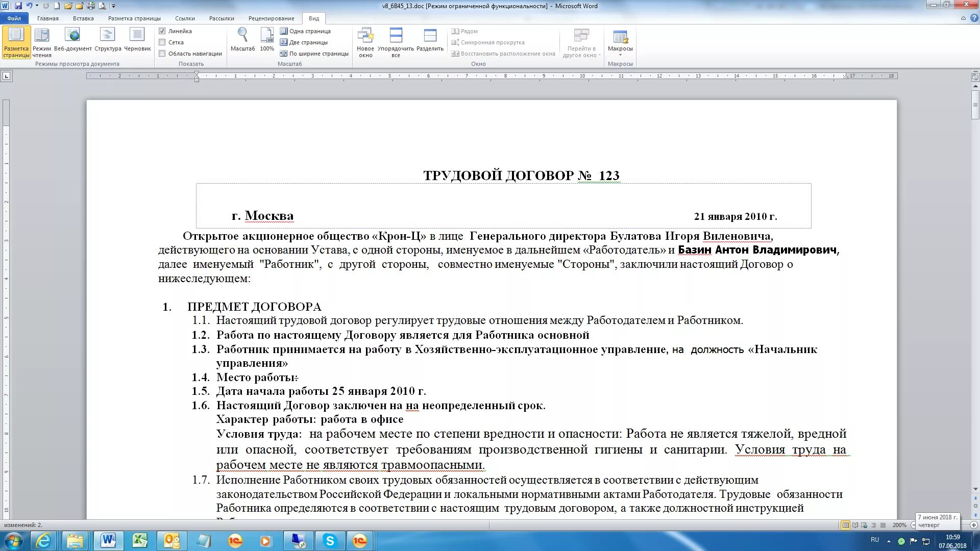
Task: Switch to Черновик draft view
Action: click(x=137, y=40)
